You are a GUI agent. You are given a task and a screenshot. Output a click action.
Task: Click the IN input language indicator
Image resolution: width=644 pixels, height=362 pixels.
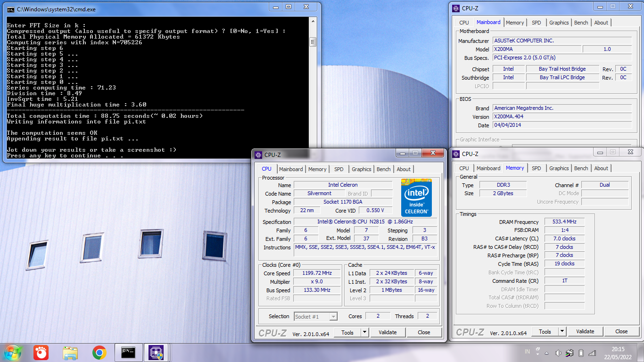(527, 352)
